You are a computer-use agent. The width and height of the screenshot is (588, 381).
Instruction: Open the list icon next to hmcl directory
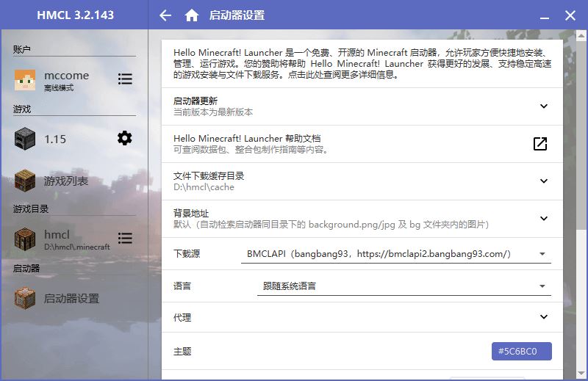[x=125, y=239]
